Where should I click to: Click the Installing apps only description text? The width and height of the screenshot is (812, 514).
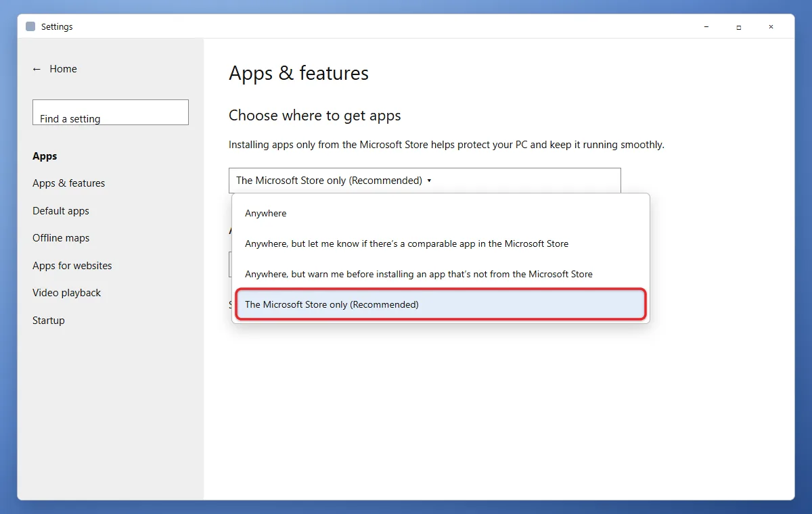pyautogui.click(x=447, y=145)
